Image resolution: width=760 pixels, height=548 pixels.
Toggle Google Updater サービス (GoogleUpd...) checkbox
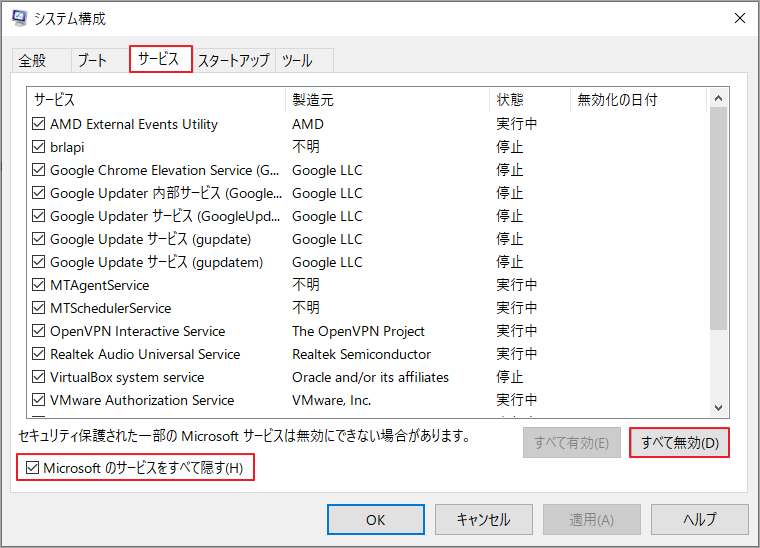pyautogui.click(x=39, y=216)
